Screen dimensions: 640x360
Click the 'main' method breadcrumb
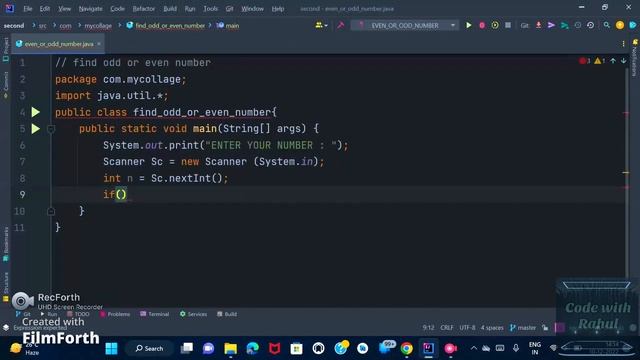[228, 25]
